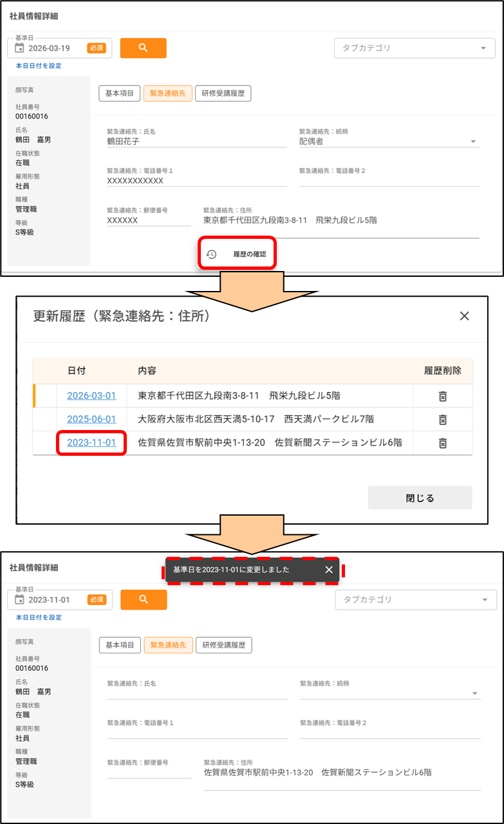The image size is (504, 824).
Task: Click the 2023-11-01 date link in history table
Action: tap(91, 443)
